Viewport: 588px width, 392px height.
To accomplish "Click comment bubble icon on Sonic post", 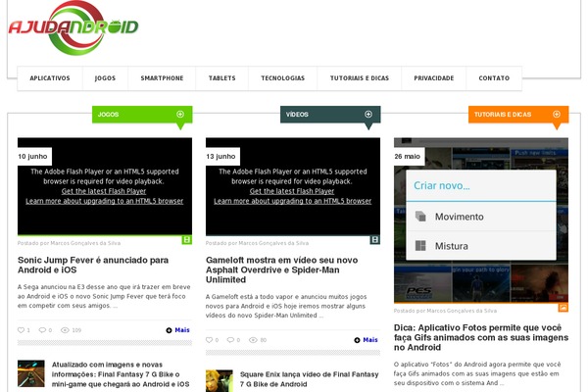I will coord(42,330).
